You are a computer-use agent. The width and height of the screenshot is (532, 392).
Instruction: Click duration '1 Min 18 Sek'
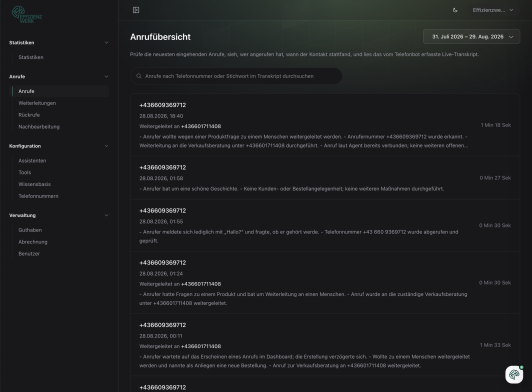click(496, 125)
